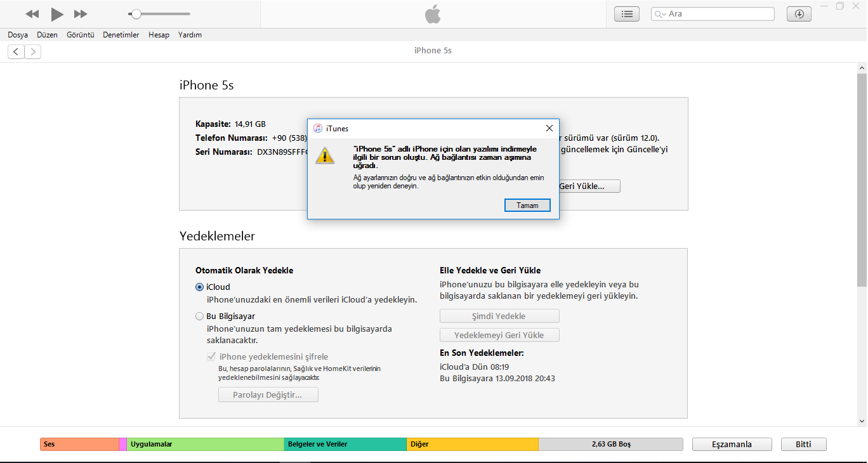
Task: Focus the Ara search field
Action: pyautogui.click(x=713, y=14)
